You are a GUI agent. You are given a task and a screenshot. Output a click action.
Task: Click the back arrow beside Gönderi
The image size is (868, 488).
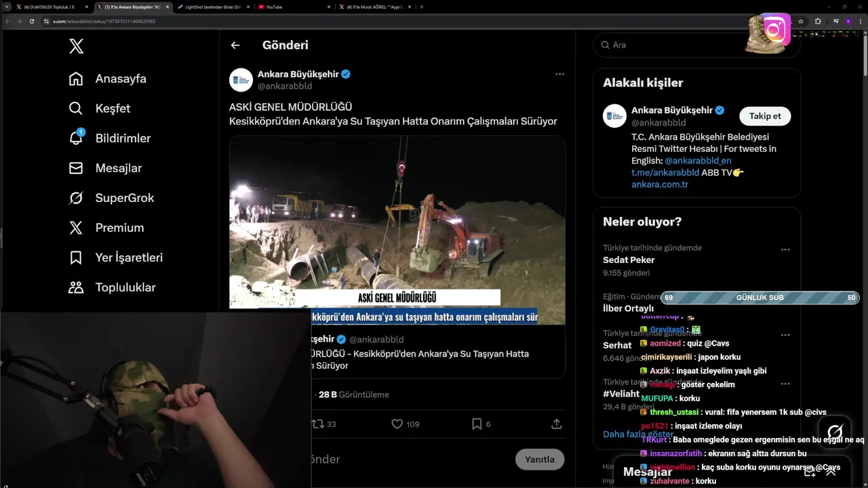(235, 45)
